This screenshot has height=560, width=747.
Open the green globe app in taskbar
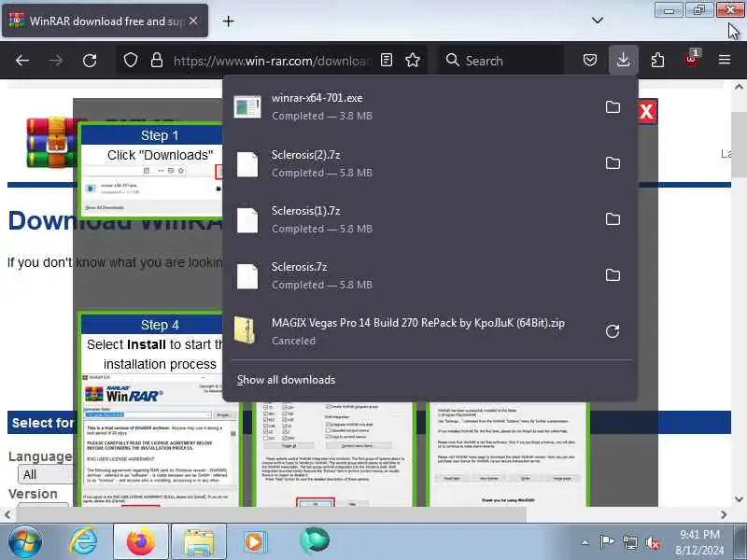[314, 540]
